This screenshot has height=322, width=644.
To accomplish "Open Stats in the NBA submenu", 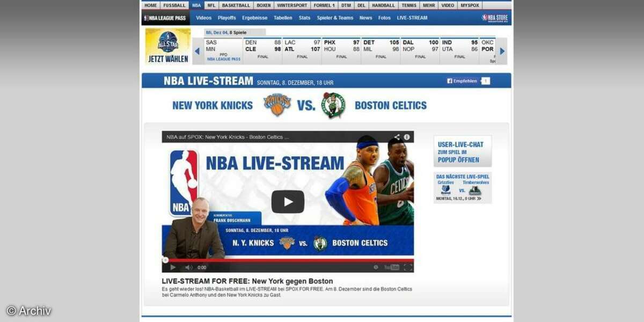I will (305, 18).
